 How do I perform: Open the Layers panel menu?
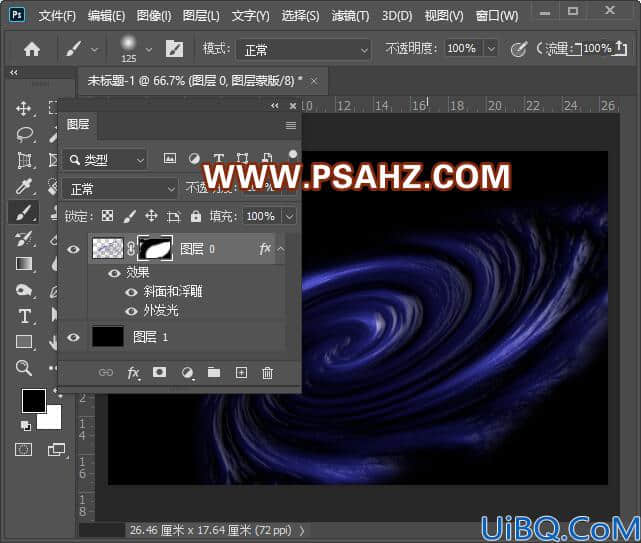click(291, 126)
